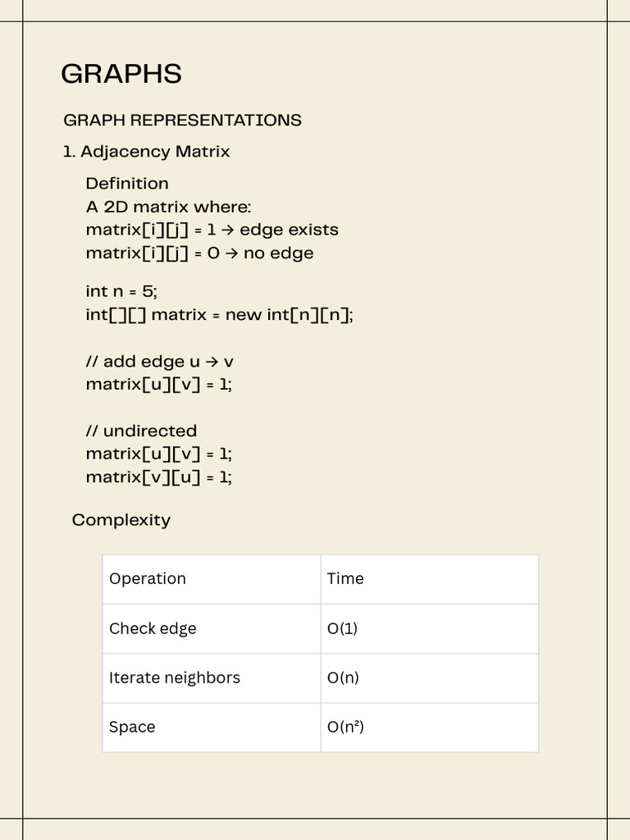Click the 'new int[n][n]' declaration line
This screenshot has width=630, height=840.
click(220, 314)
